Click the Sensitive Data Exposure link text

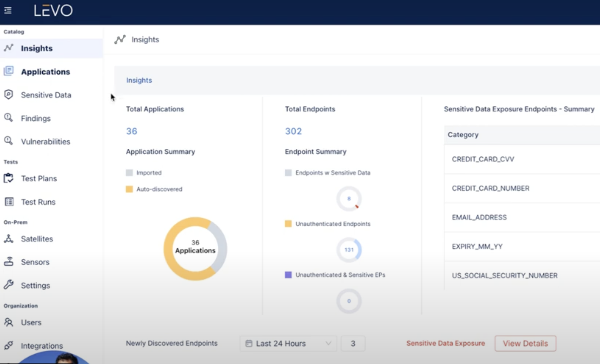click(x=446, y=343)
